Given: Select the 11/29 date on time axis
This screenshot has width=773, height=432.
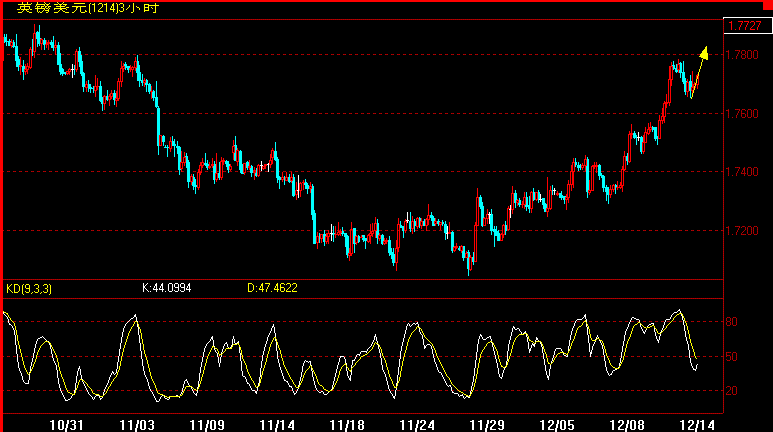Looking at the screenshot, I should click(x=487, y=425).
